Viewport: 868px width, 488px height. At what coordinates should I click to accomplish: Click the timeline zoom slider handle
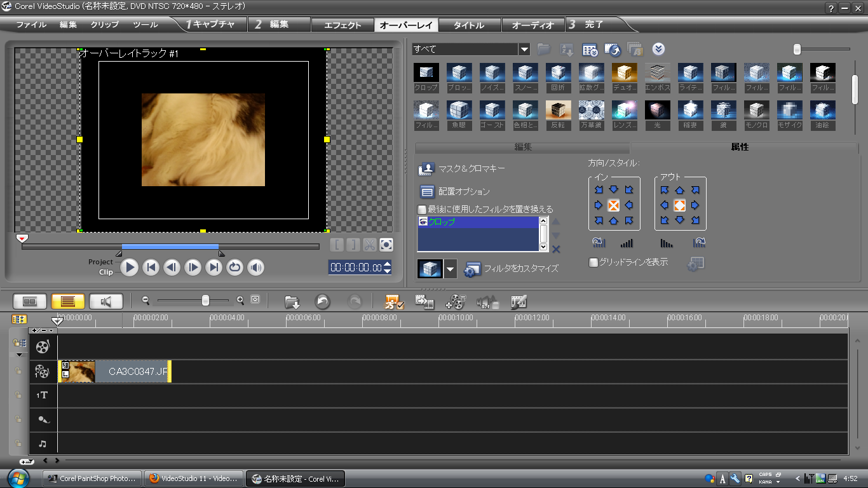click(x=205, y=301)
